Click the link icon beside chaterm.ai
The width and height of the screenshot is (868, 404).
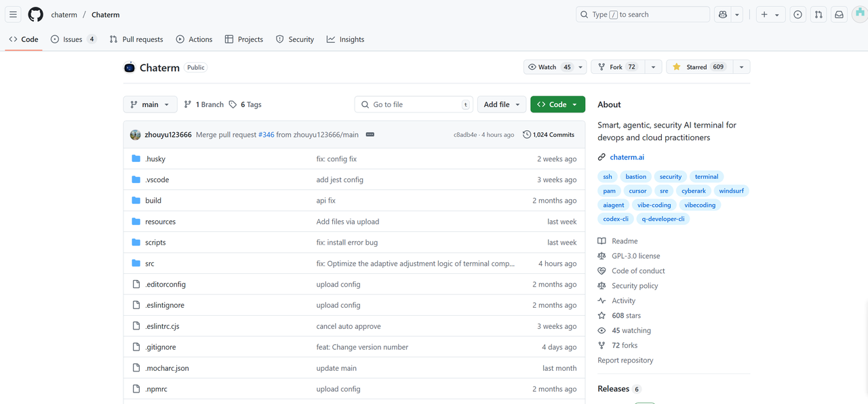coord(601,157)
